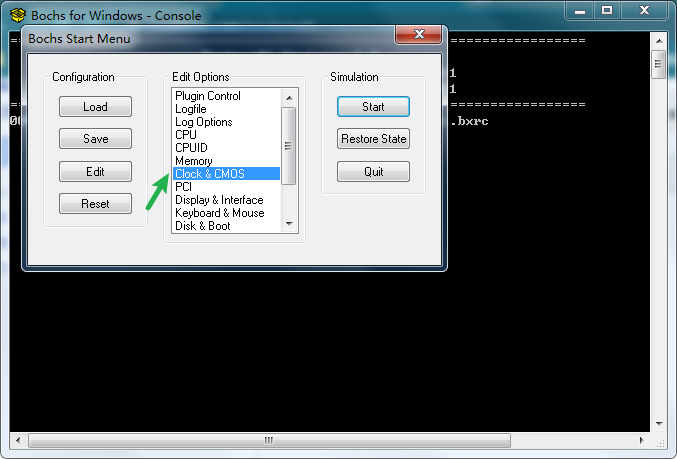
Task: Select CPUID in Edit Options list
Action: 226,148
